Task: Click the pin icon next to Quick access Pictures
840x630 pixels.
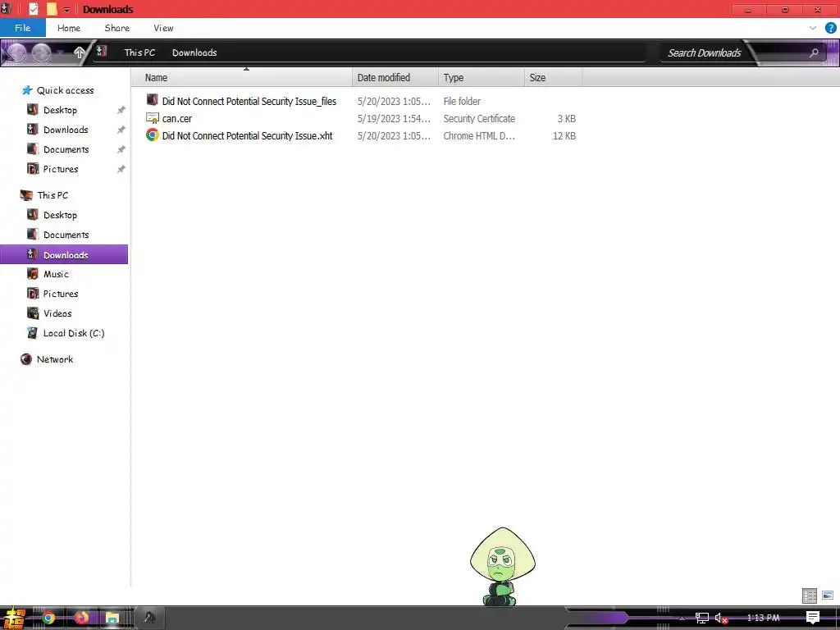Action: [x=121, y=169]
